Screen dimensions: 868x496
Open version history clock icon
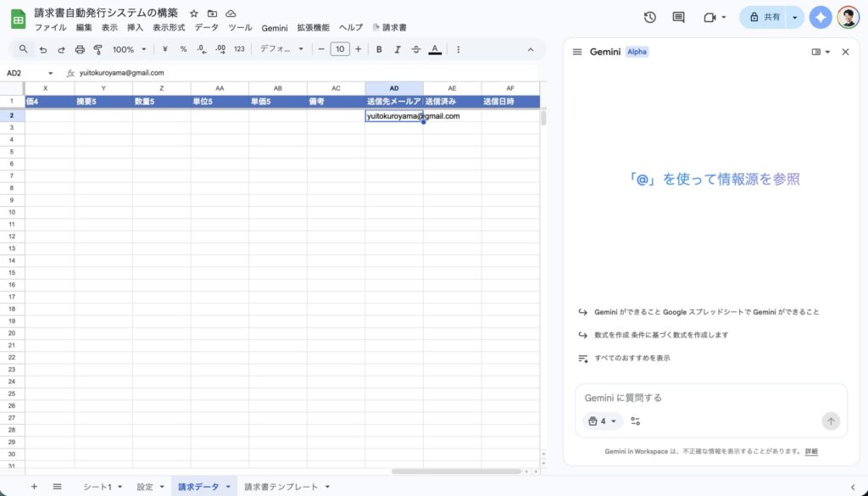click(x=650, y=17)
